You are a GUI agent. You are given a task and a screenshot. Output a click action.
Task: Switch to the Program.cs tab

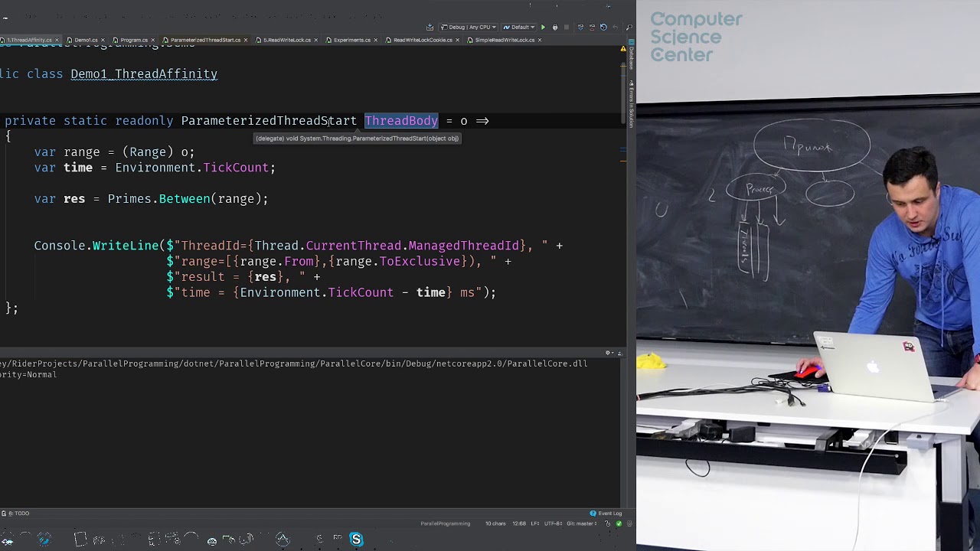(x=134, y=40)
